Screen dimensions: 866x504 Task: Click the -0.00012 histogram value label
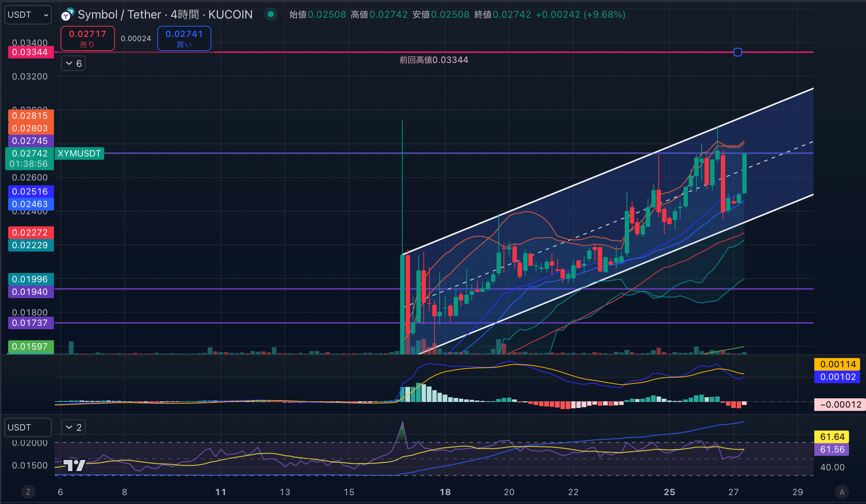coord(839,405)
